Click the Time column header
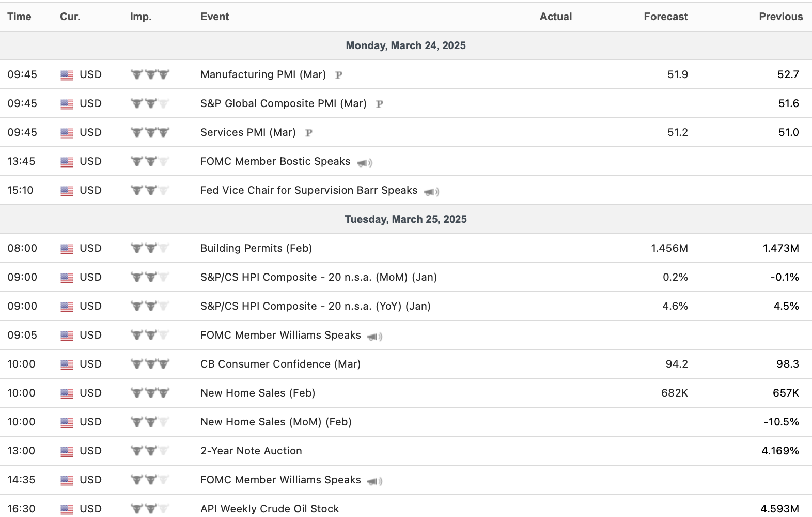Viewport: 812px width, 517px height. pyautogui.click(x=19, y=17)
